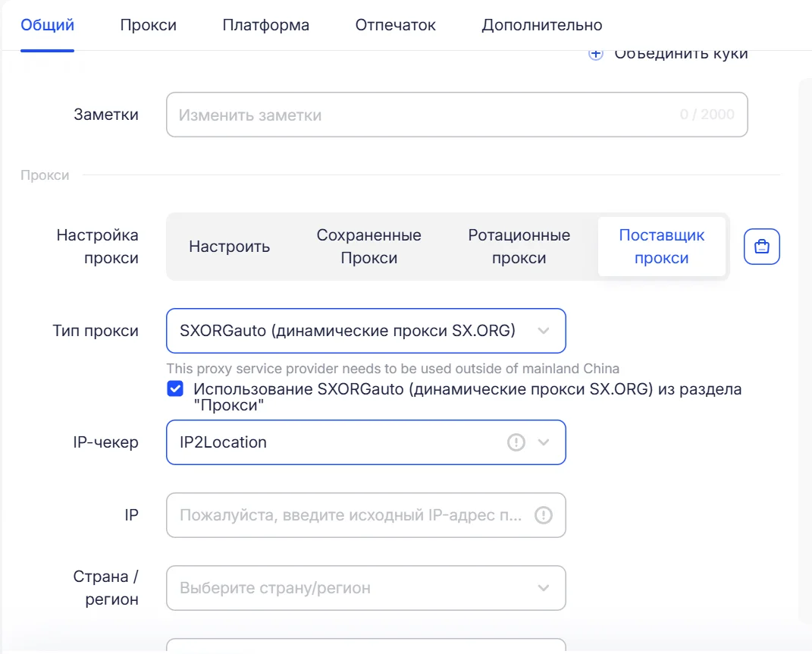Select Поставщик прокси option

tap(661, 247)
